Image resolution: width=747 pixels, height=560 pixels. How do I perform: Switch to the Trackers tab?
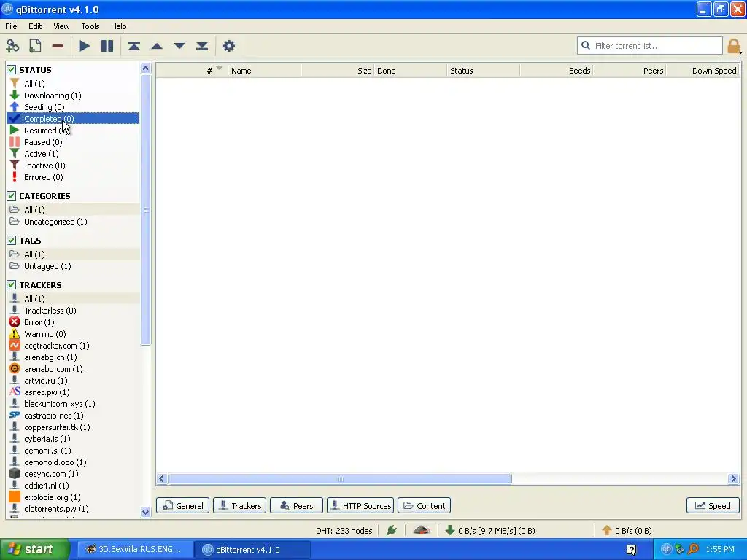(x=239, y=506)
